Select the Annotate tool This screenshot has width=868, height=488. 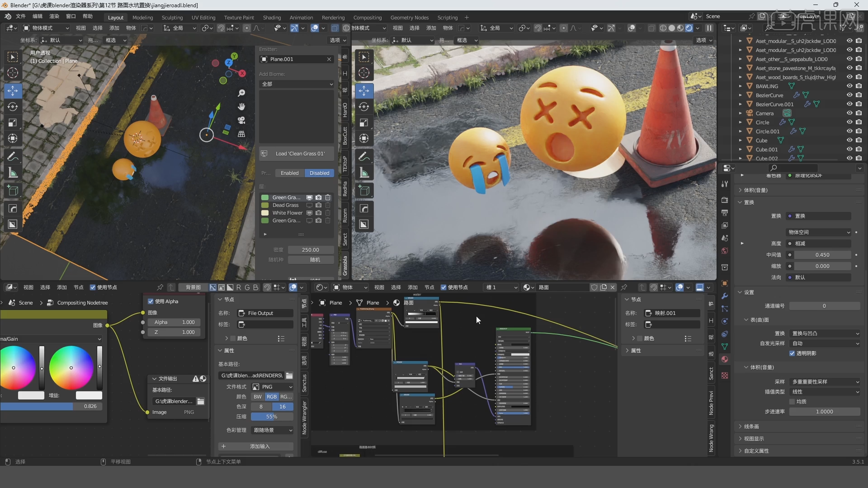[13, 156]
